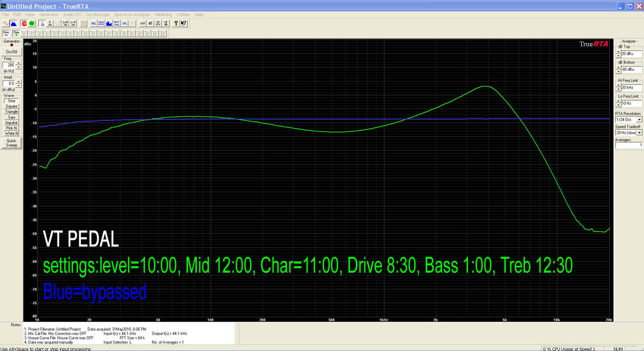Viewport: 644px width, 351px height.
Task: Click the Freq 266 Hz input field
Action: point(9,65)
